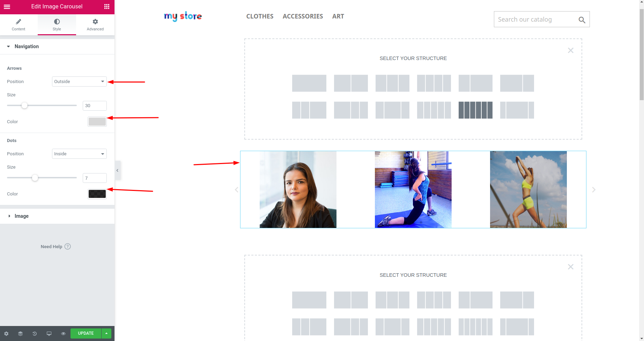Open the Navigator layers icon

pos(21,334)
